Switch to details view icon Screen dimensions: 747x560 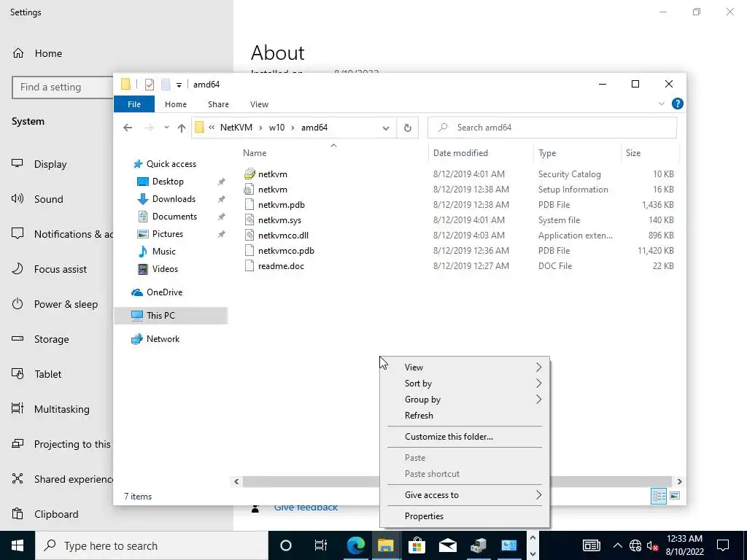[x=659, y=496]
